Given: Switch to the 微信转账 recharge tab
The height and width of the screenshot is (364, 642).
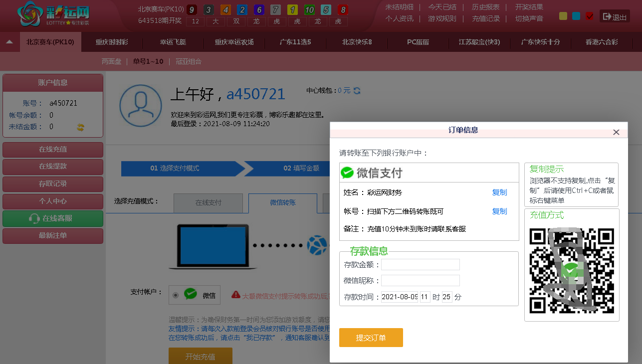Looking at the screenshot, I should [282, 203].
